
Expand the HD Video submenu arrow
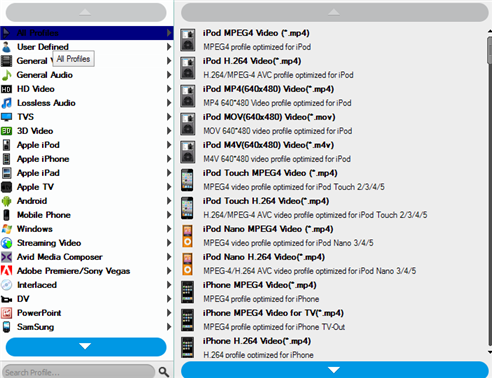click(x=169, y=89)
